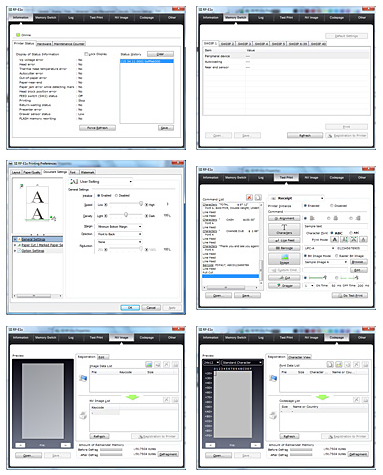Click the Force Refresh button
The height and width of the screenshot is (475, 383).
(x=97, y=128)
